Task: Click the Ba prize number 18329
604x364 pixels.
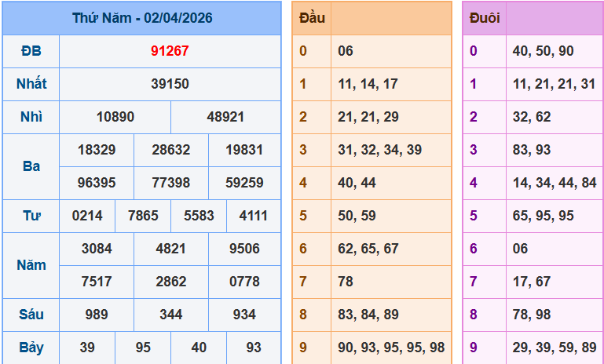Action: coord(97,150)
